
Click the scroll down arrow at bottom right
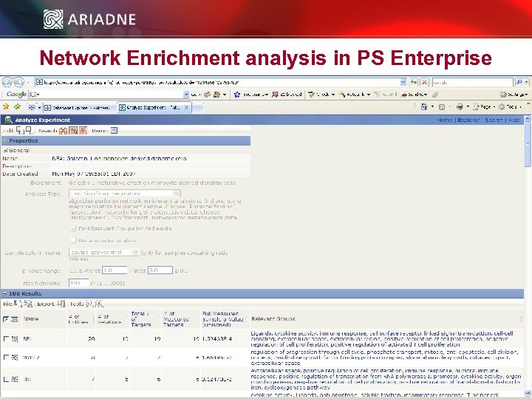click(528, 393)
